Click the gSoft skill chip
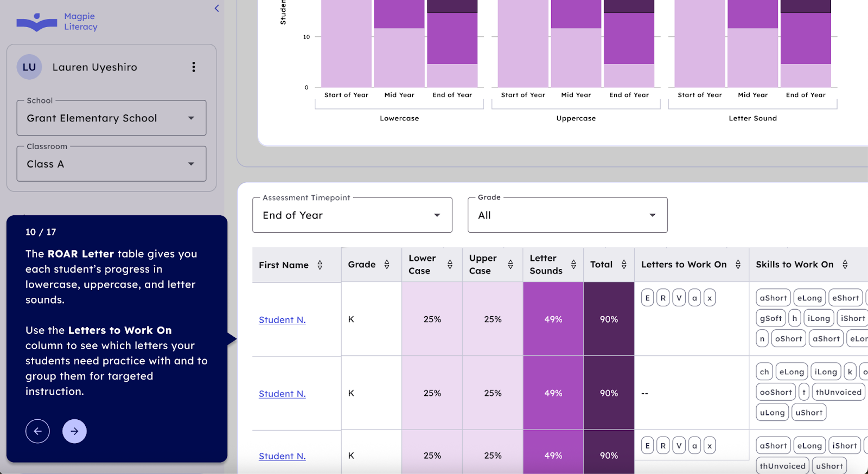The image size is (868, 474). point(770,318)
